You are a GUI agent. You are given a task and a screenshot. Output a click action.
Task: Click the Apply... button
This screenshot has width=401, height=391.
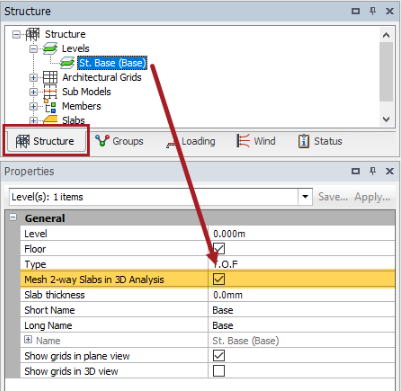[372, 197]
